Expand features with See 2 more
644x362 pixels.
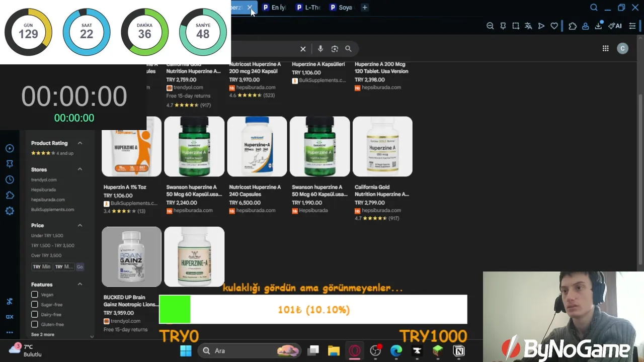43,334
